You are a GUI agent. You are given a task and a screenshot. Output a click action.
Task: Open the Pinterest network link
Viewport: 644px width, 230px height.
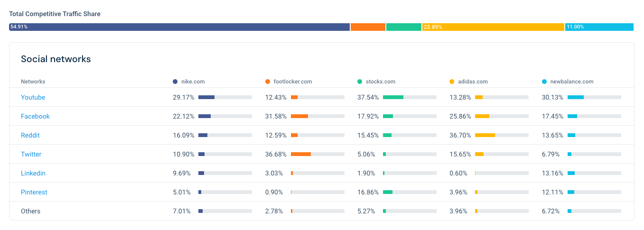(x=34, y=192)
